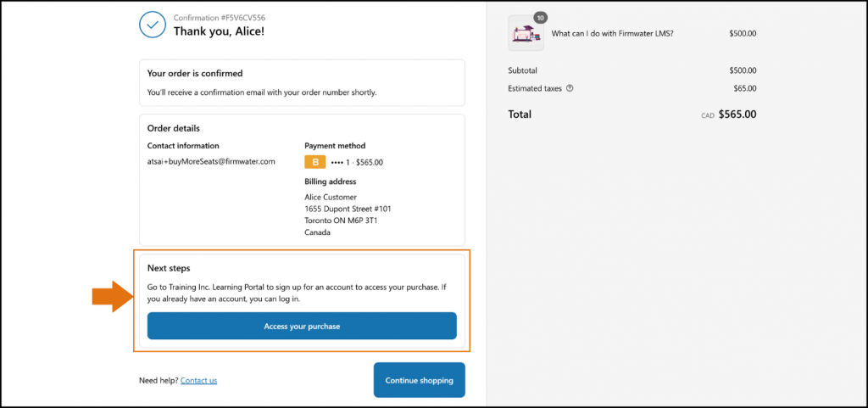868x408 pixels.
Task: Click the Your order is confirmed heading
Action: coord(195,73)
